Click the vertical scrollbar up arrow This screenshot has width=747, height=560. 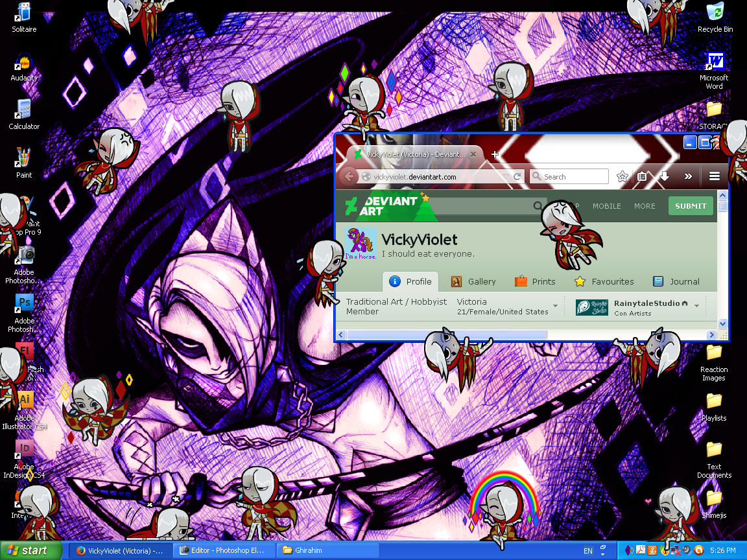coord(722,195)
